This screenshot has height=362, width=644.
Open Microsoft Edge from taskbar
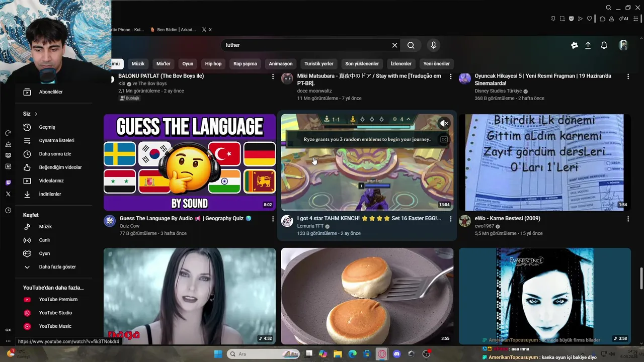point(352,354)
